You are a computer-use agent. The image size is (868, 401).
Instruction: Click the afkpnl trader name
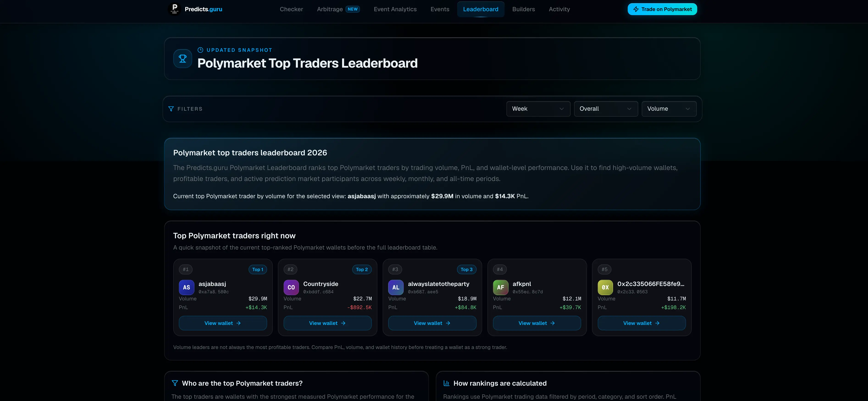click(x=522, y=284)
